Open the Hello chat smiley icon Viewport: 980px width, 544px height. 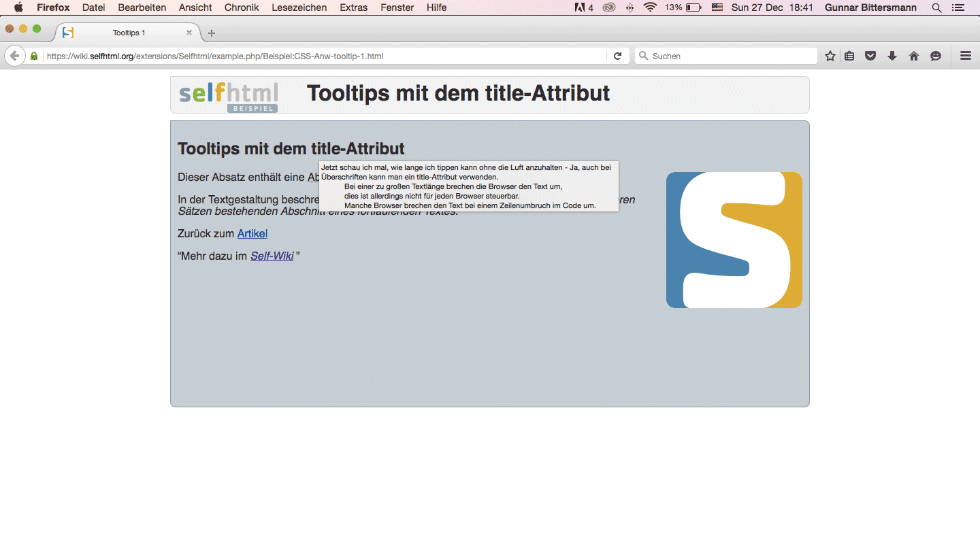coord(936,56)
